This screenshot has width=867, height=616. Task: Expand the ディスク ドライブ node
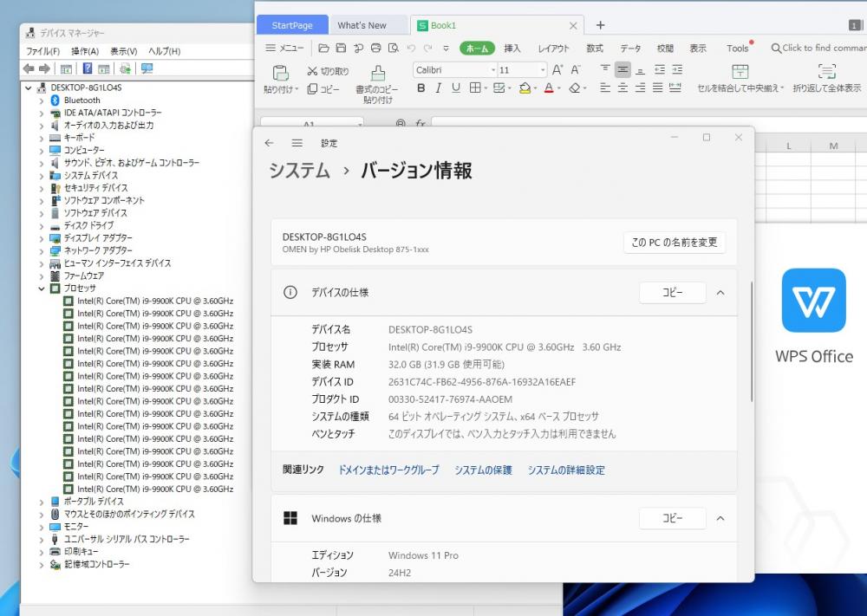42,226
